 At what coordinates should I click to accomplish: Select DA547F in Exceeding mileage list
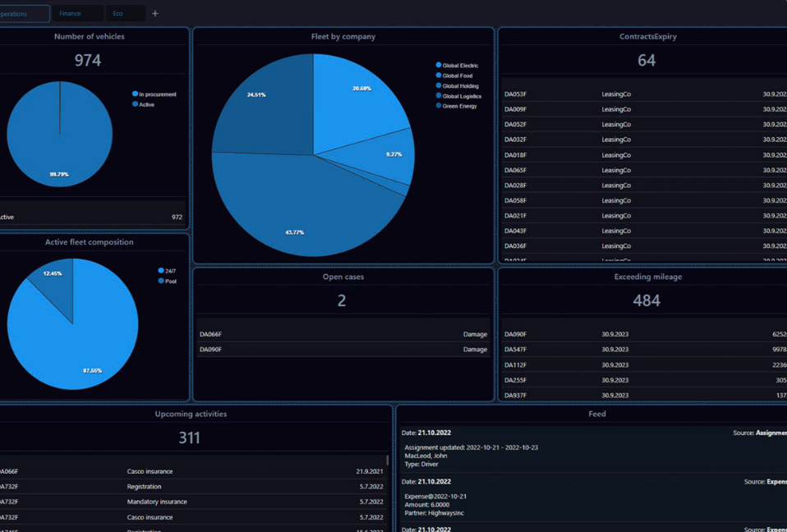[x=515, y=350]
